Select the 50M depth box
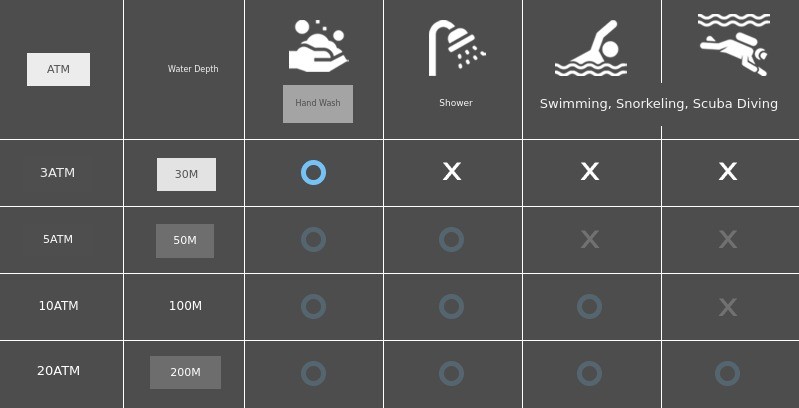Viewport: 799px width, 408px height. [185, 241]
